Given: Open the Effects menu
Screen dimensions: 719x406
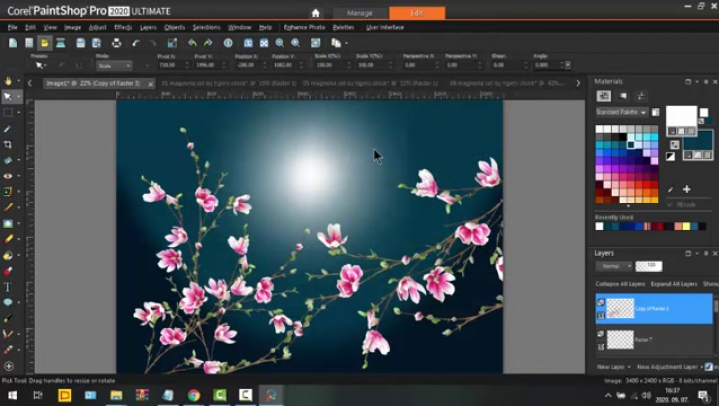Looking at the screenshot, I should click(122, 27).
